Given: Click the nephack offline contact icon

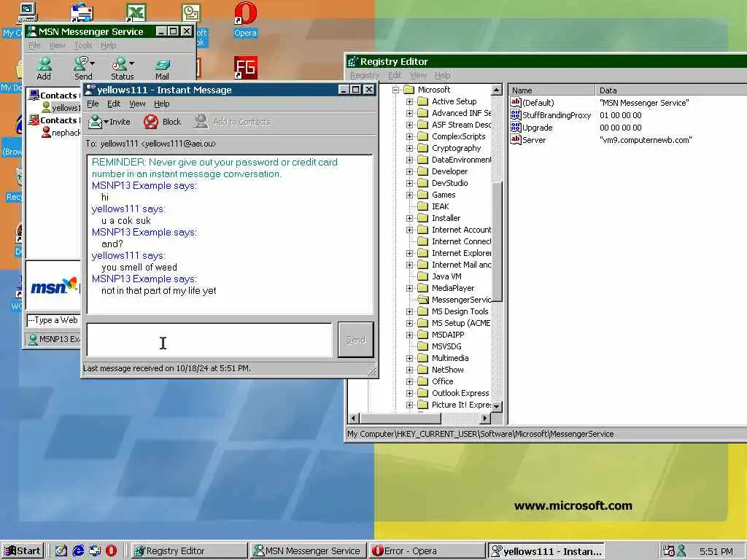Looking at the screenshot, I should [46, 133].
